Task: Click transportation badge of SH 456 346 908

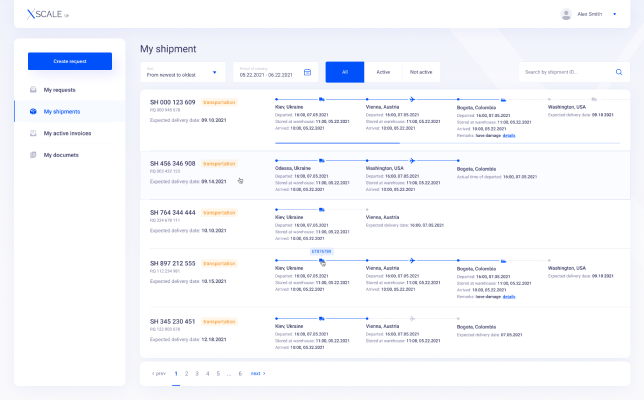Action: [219, 163]
